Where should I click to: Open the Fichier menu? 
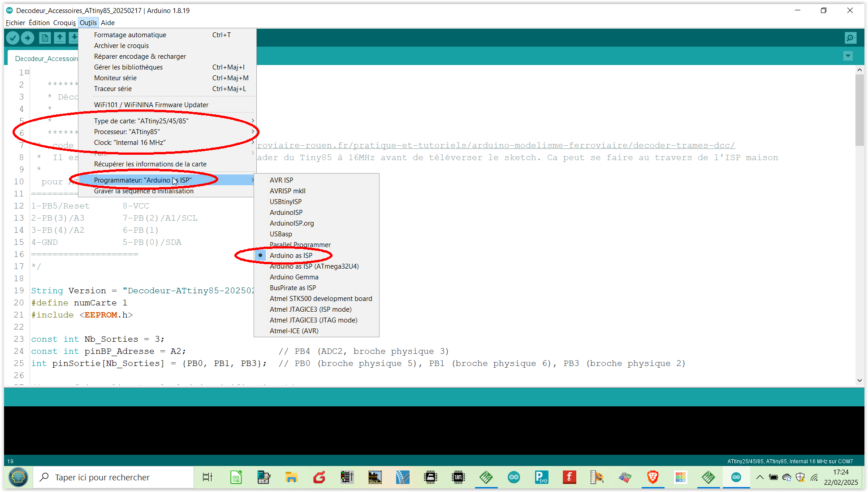pyautogui.click(x=15, y=23)
